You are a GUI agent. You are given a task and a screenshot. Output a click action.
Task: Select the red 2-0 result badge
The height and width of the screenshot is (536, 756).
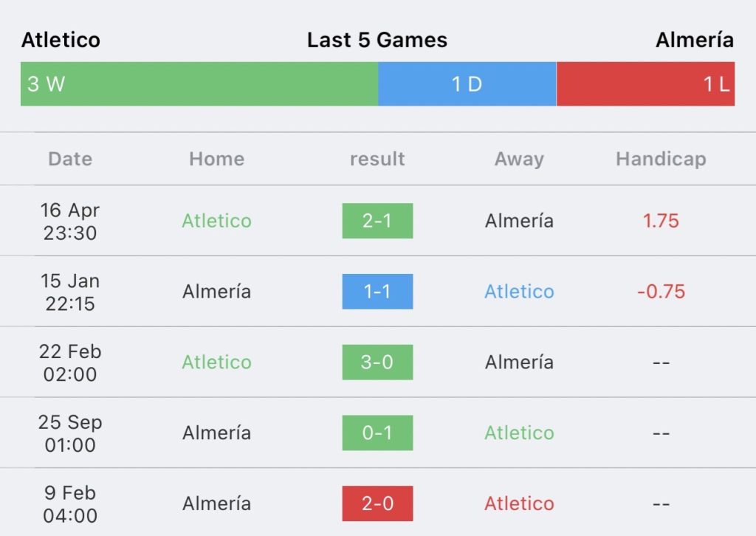pyautogui.click(x=377, y=504)
